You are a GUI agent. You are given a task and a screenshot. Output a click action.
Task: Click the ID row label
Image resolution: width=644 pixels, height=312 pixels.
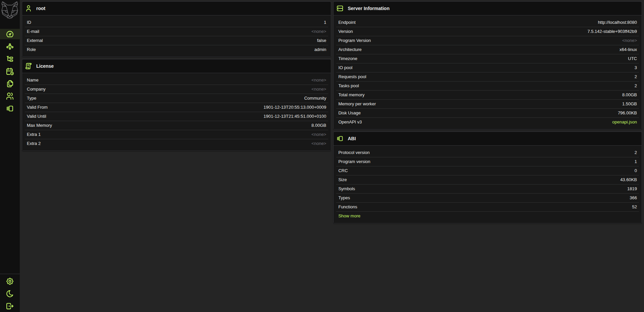point(29,22)
